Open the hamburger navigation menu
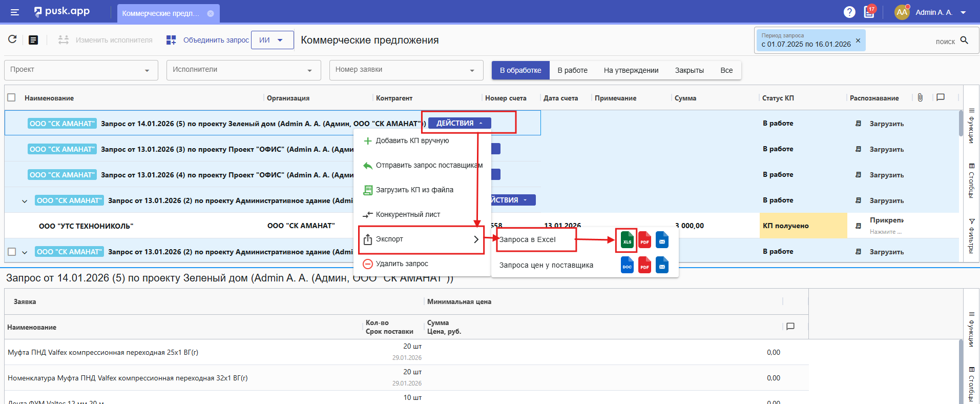 pyautogui.click(x=15, y=12)
